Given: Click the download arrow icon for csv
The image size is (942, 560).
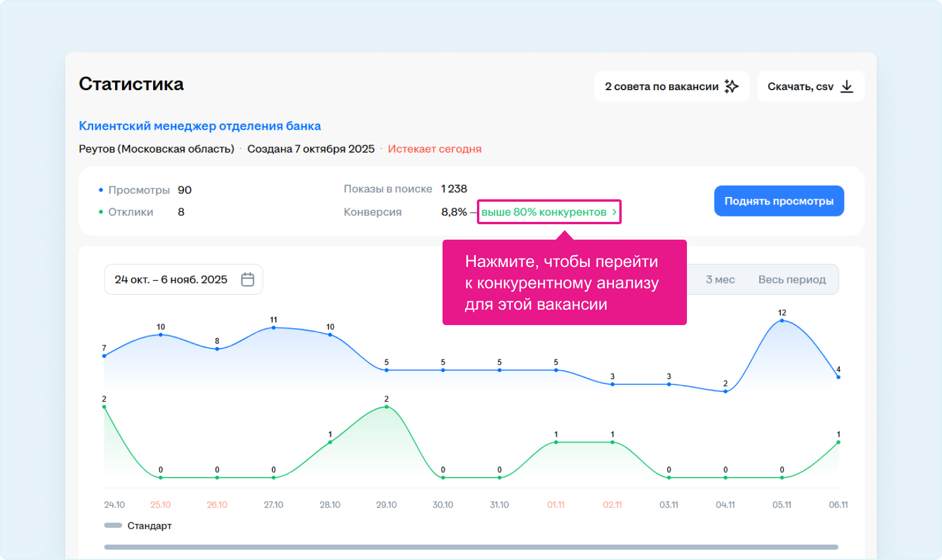Looking at the screenshot, I should 847,87.
